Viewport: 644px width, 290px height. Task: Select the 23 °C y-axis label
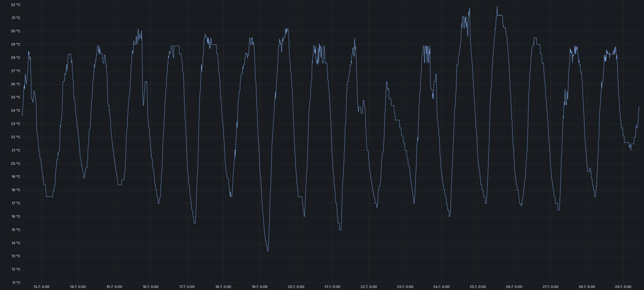pos(15,124)
